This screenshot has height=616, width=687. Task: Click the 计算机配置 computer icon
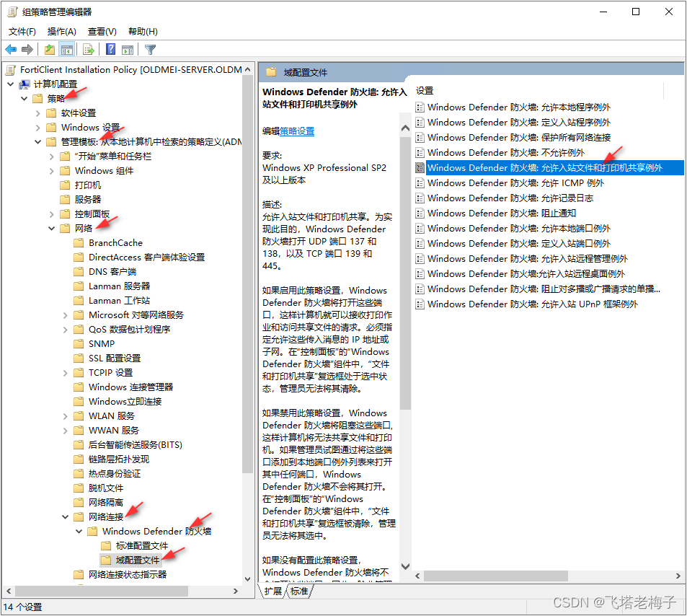click(x=25, y=84)
